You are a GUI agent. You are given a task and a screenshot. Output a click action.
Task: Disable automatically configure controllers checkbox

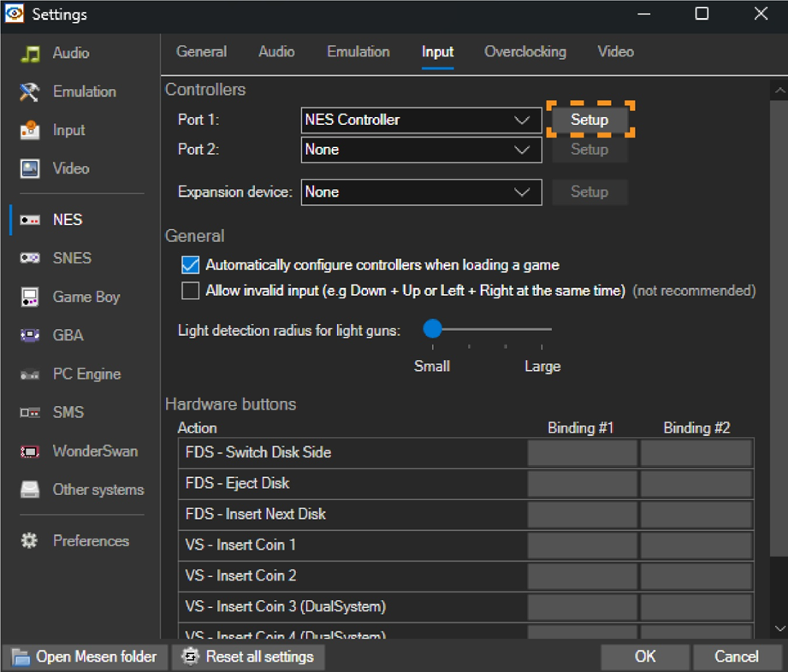click(191, 265)
